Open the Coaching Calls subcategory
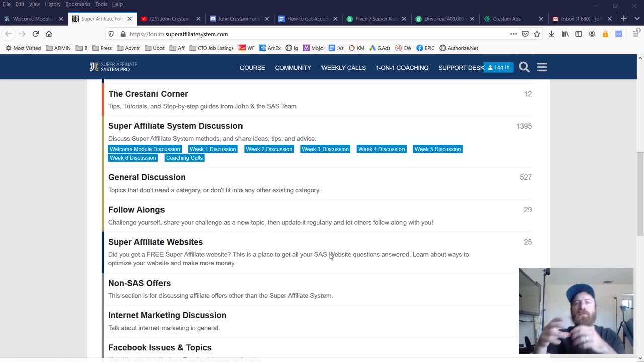Image resolution: width=644 pixels, height=362 pixels. pos(184,158)
